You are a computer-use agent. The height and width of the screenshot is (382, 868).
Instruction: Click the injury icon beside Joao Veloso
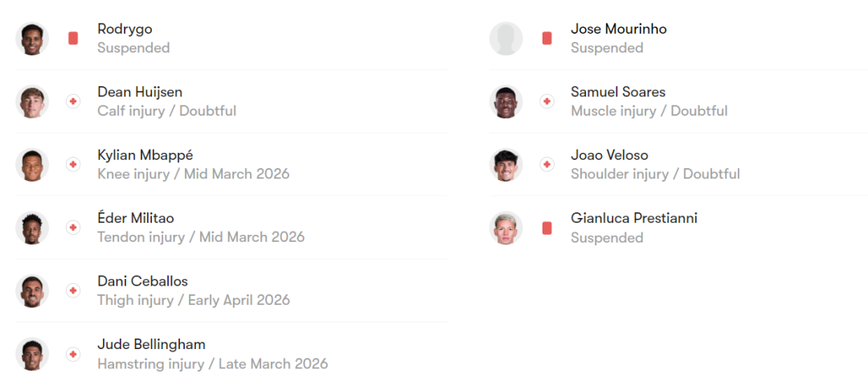[x=547, y=165]
